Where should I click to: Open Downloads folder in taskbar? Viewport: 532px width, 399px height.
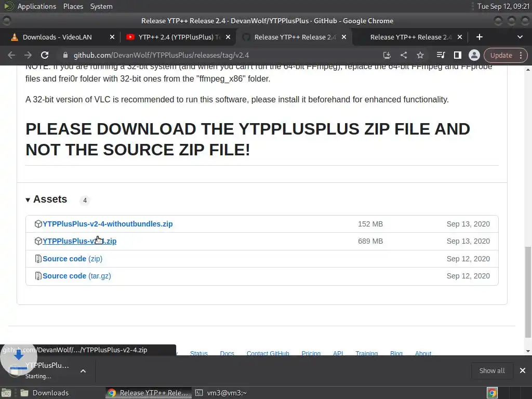click(45, 393)
